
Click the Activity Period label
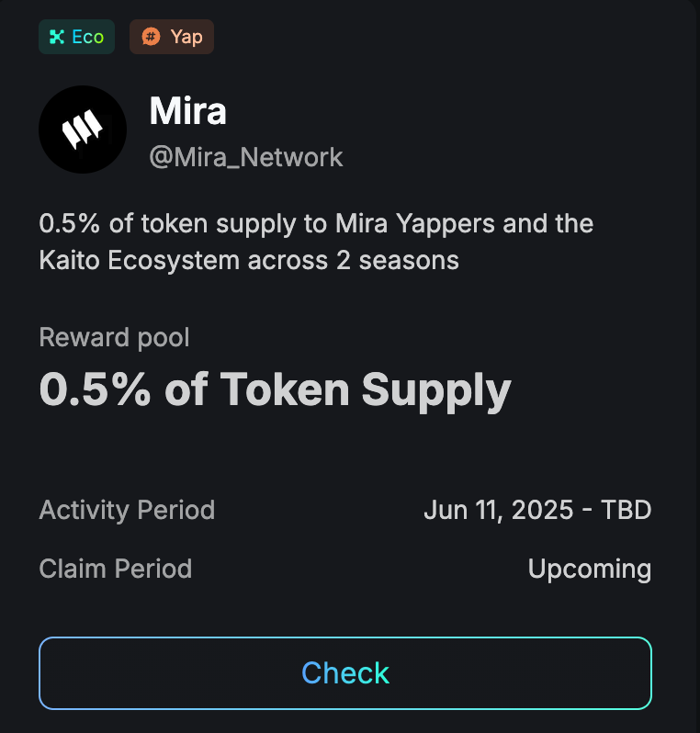pyautogui.click(x=127, y=510)
